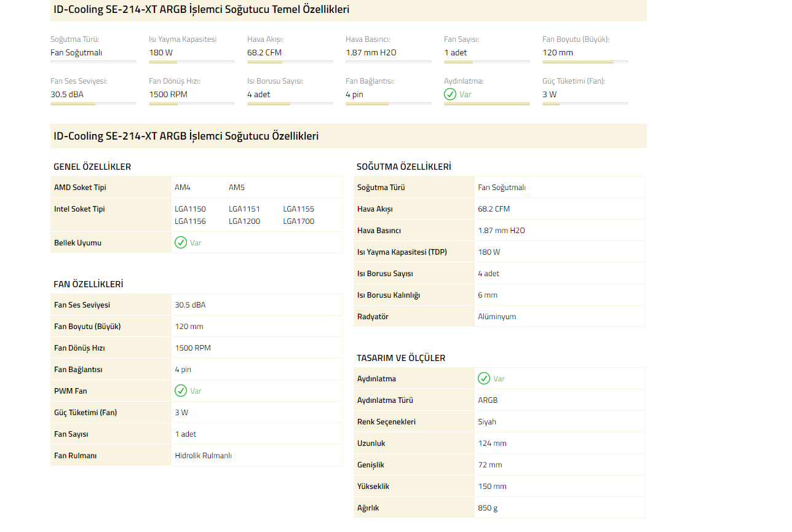This screenshot has width=792, height=532.
Task: Click the 'Hava Basıncı:' label in top summary
Action: [368, 39]
